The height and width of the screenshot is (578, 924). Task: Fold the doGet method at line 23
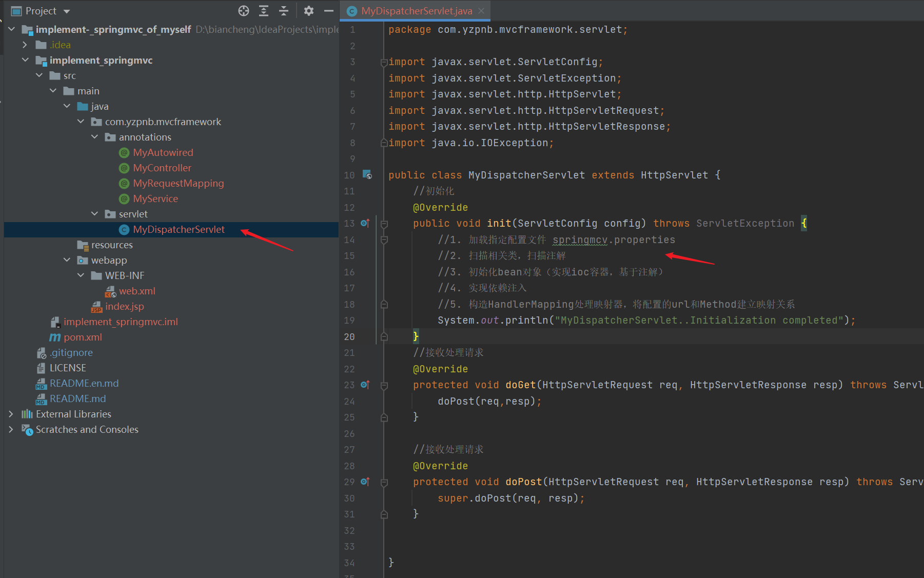tap(384, 385)
